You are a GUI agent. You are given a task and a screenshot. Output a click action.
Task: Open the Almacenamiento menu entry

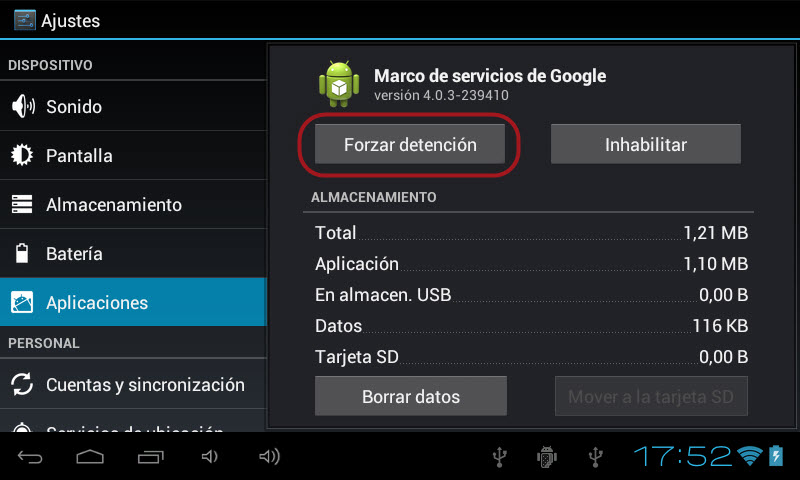[x=133, y=204]
